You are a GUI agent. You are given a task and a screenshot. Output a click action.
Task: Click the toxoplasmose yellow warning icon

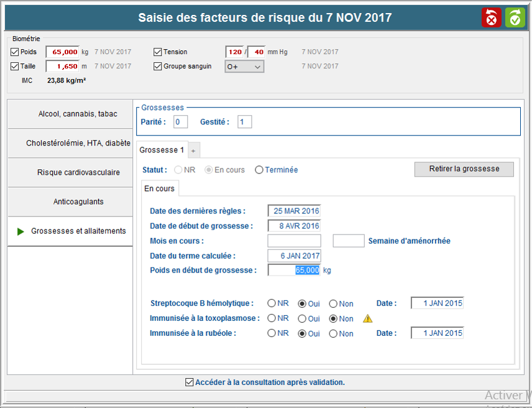[368, 318]
